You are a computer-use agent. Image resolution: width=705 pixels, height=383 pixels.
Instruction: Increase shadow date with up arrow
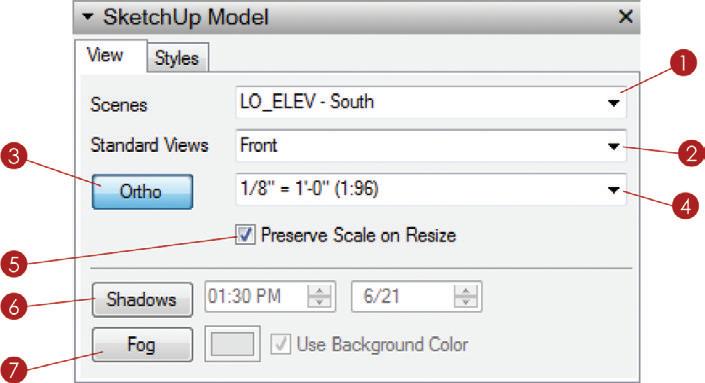pos(466,290)
